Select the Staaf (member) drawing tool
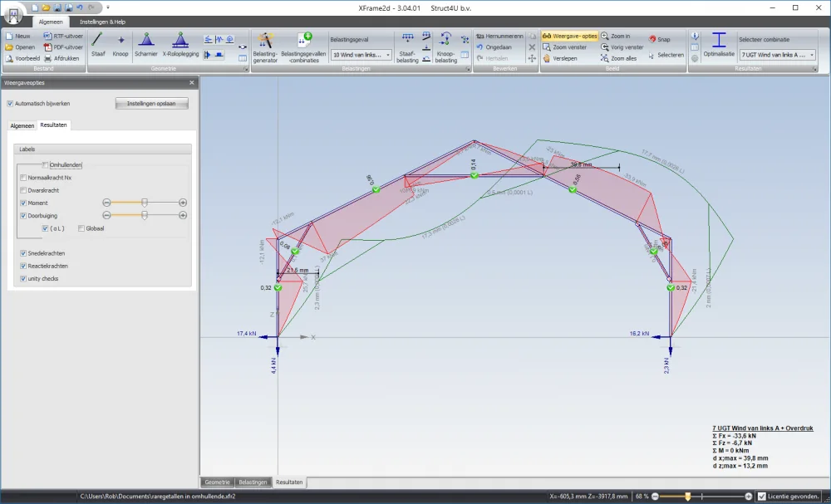 coord(98,45)
